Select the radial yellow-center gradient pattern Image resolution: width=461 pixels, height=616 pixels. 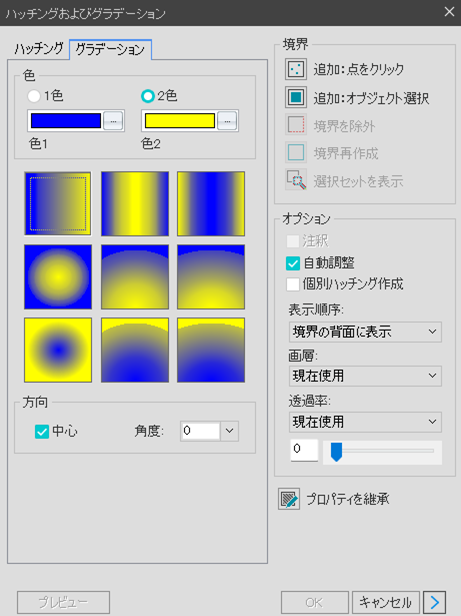click(x=58, y=277)
